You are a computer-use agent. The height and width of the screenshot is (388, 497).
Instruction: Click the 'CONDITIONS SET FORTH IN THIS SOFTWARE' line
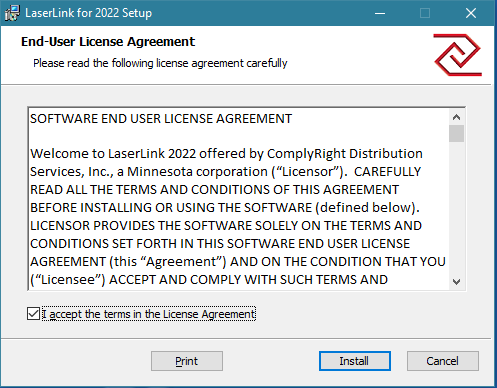pos(220,243)
